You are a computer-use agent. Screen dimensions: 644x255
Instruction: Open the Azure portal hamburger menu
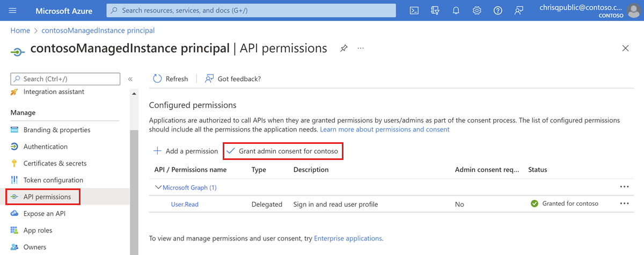(x=13, y=10)
